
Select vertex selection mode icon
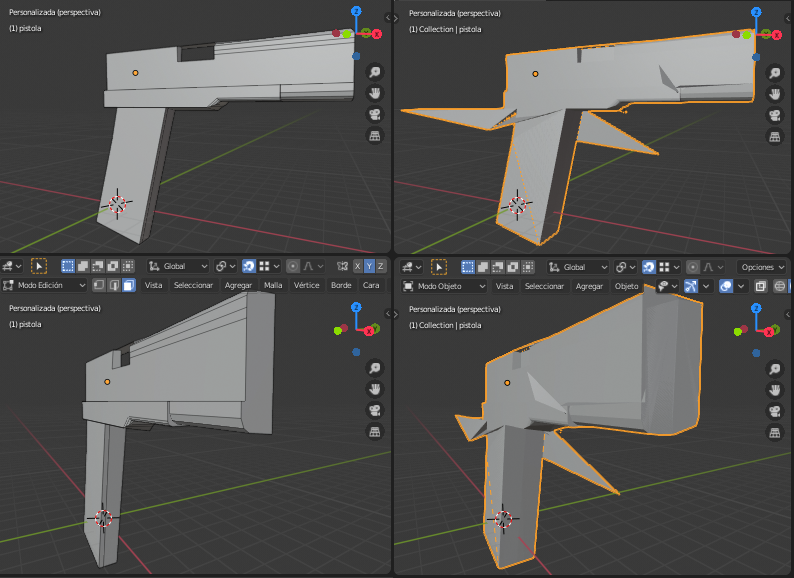[x=99, y=285]
